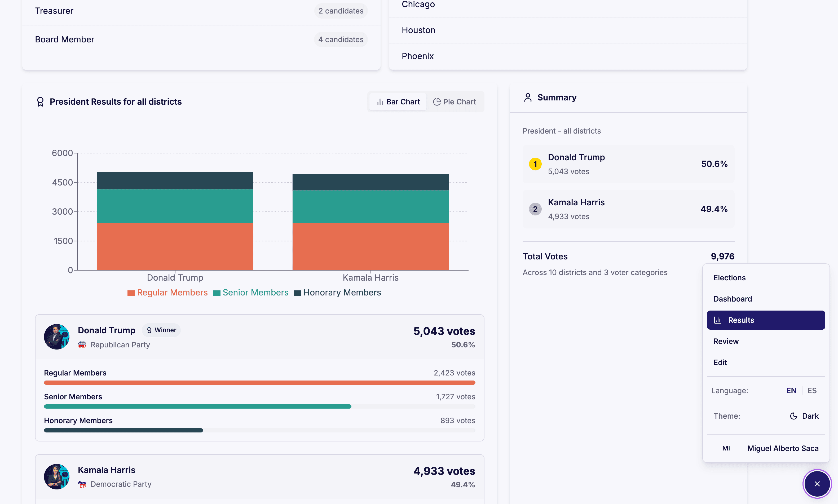Switch language to ES
Screen dimensions: 838x504
click(x=812, y=391)
